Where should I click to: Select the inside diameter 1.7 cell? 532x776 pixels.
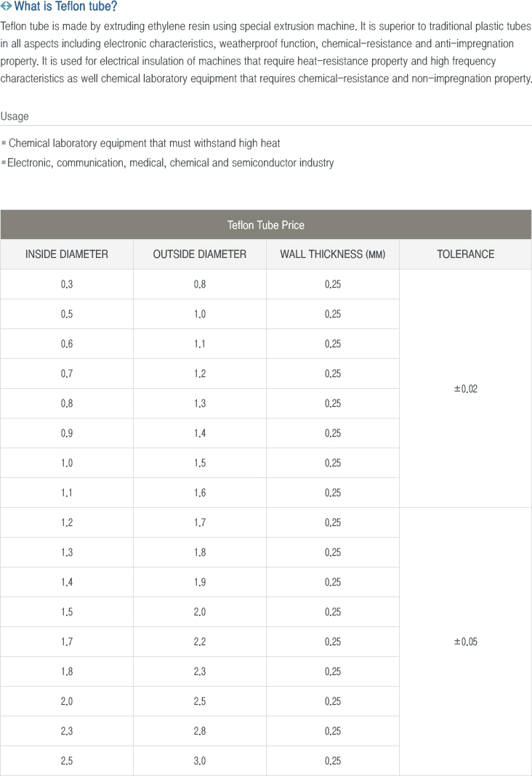[67, 642]
